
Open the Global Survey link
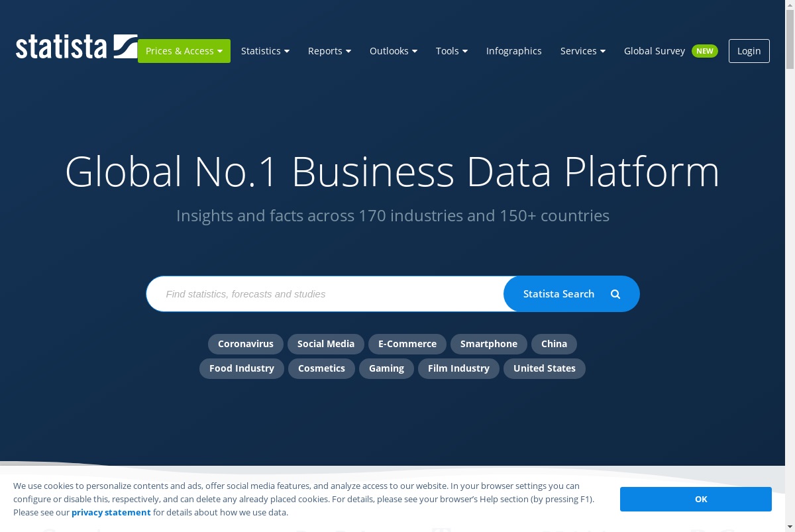(x=655, y=51)
